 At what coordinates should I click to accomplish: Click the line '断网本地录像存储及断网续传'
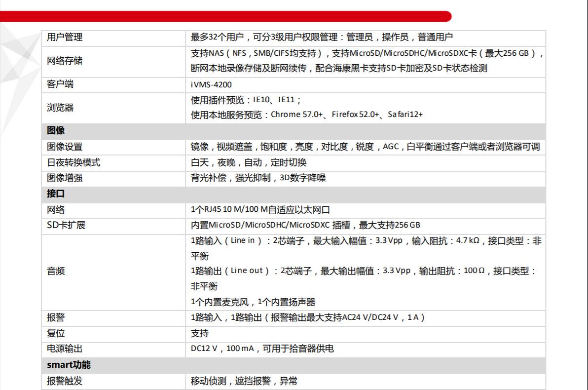pyautogui.click(x=339, y=68)
